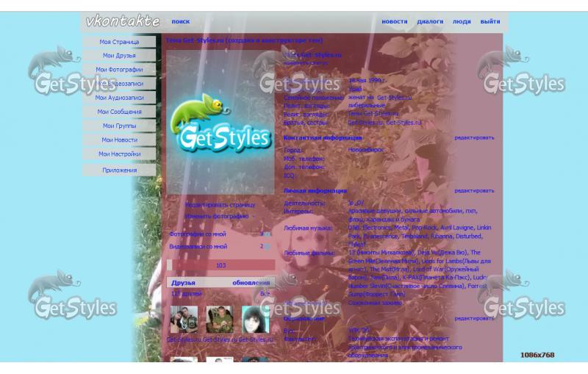Select люди in top menu
The image size is (588, 374).
click(462, 22)
